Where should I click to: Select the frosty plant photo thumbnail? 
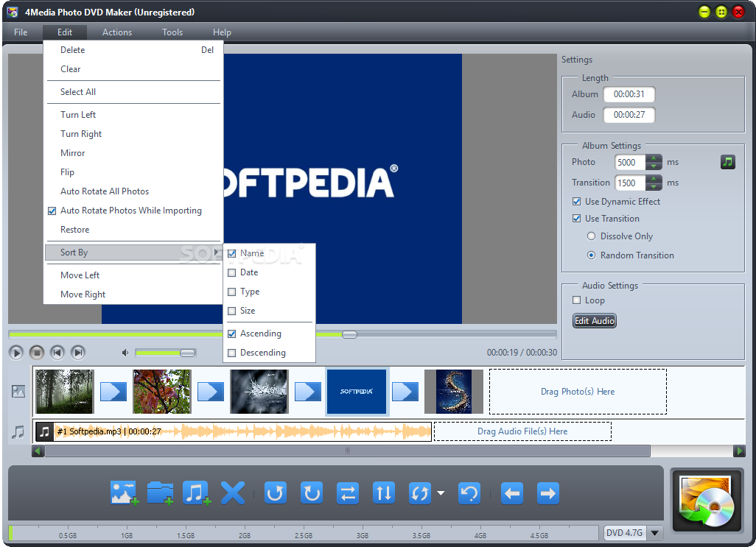(x=259, y=392)
